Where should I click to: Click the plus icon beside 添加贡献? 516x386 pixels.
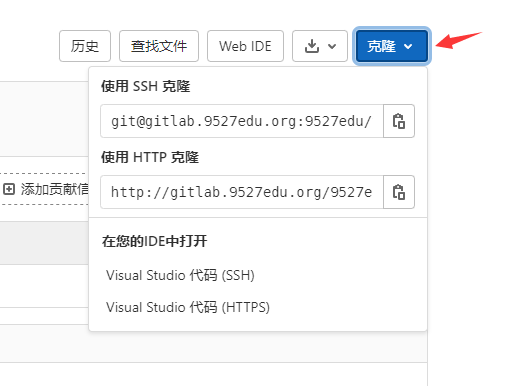[9, 189]
